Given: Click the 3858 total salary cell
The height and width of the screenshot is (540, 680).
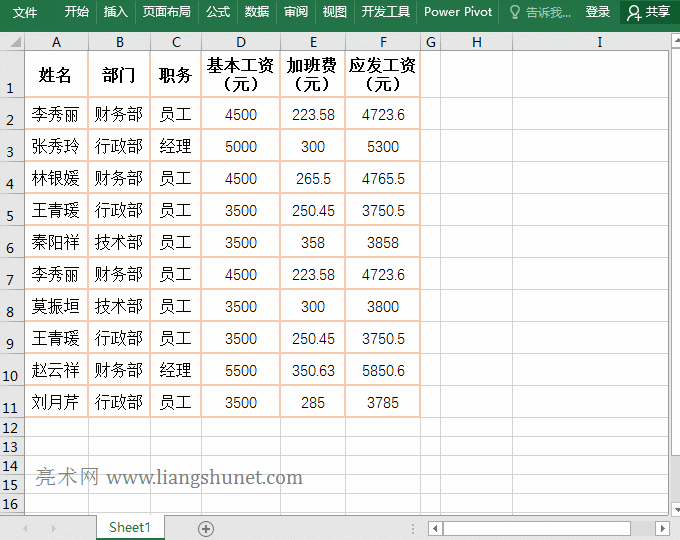Looking at the screenshot, I should 382,242.
